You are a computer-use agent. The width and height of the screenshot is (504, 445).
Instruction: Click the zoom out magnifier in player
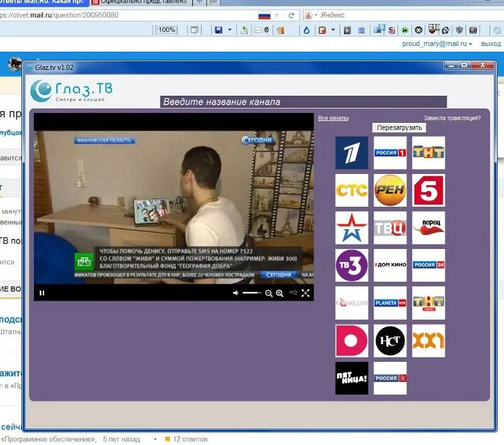pos(269,293)
